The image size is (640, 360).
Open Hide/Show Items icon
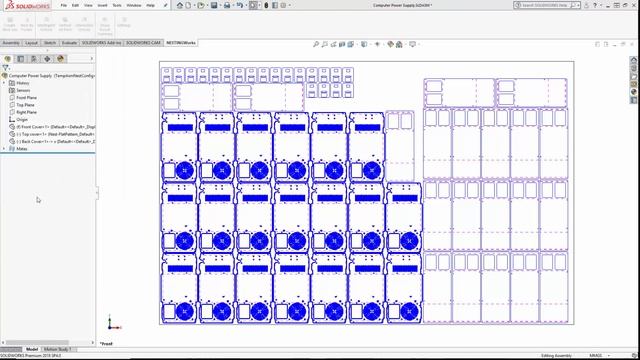click(377, 44)
